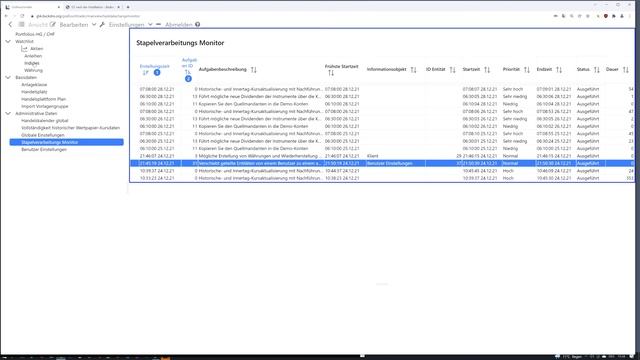Screen dimensions: 640x360
Task: Select row created 10:33:23 24.12.21
Action: [382, 178]
